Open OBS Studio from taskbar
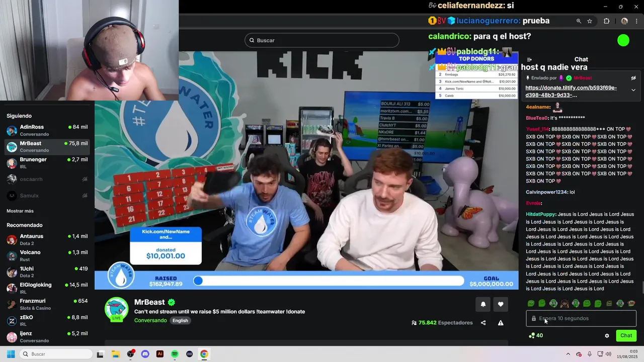 tap(130, 354)
